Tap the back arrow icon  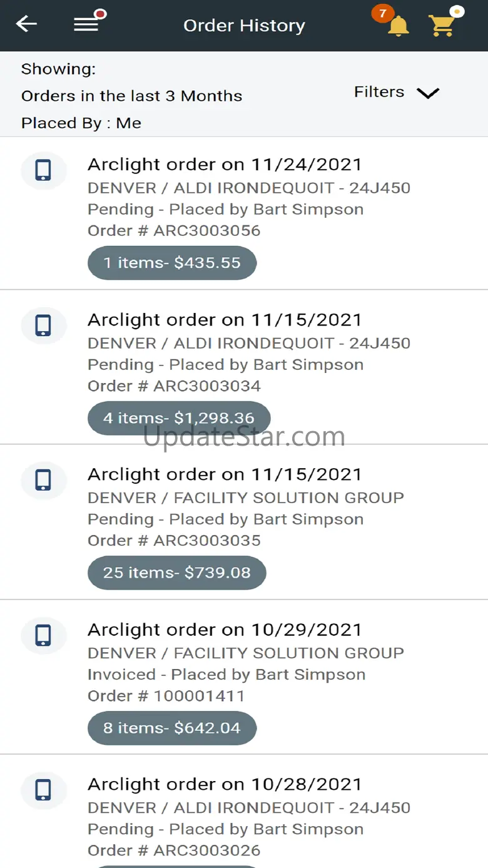(26, 24)
